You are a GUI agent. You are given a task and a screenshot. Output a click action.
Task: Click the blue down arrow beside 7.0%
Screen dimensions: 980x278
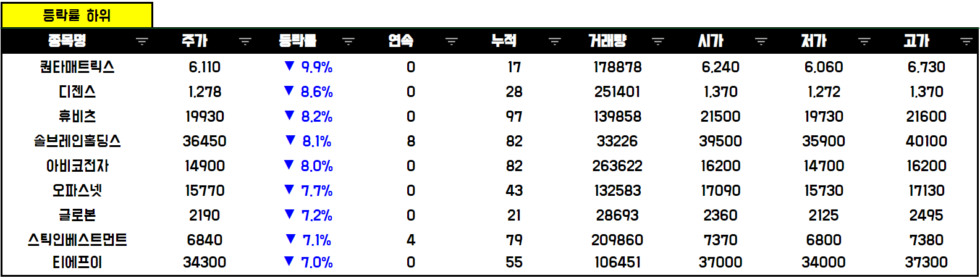289,261
